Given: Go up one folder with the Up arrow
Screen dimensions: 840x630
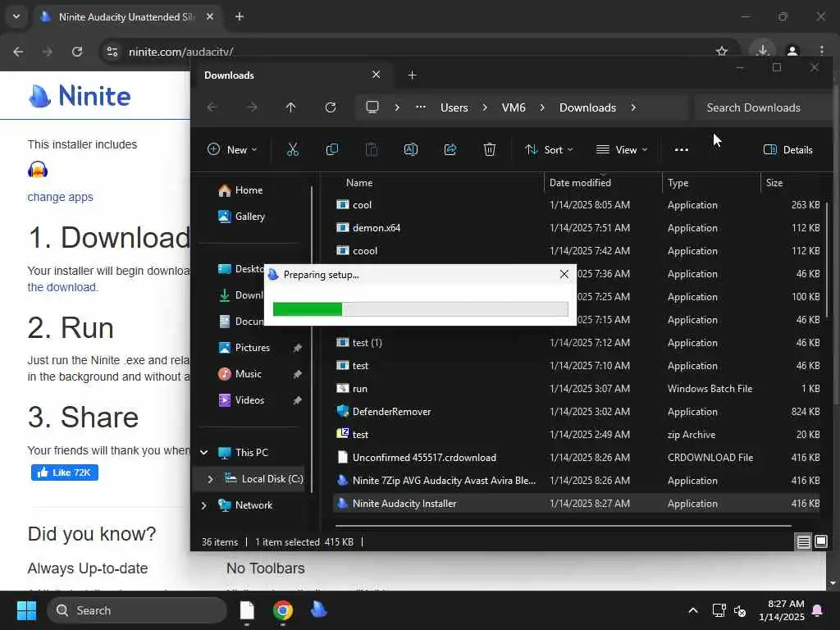Looking at the screenshot, I should coord(291,107).
